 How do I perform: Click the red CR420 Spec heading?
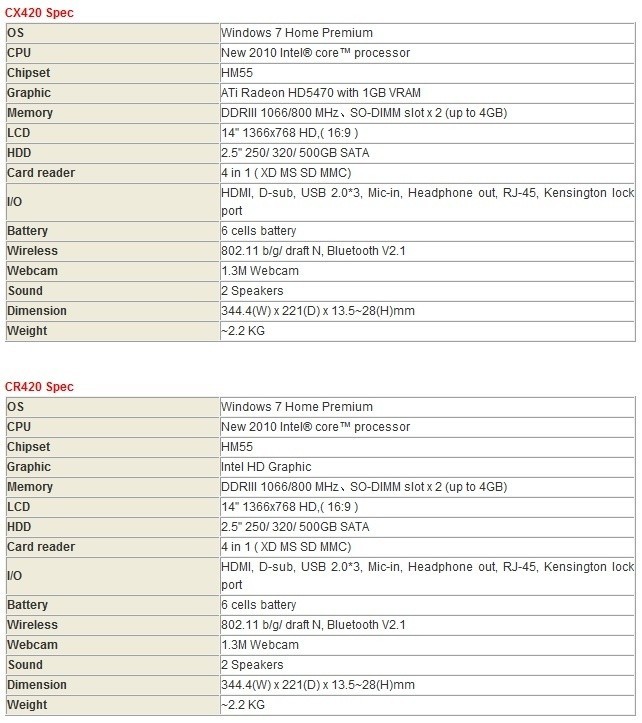(x=39, y=387)
